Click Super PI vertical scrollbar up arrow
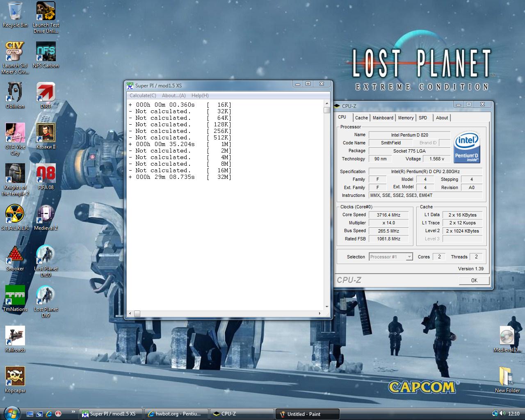This screenshot has width=525, height=420. click(327, 103)
